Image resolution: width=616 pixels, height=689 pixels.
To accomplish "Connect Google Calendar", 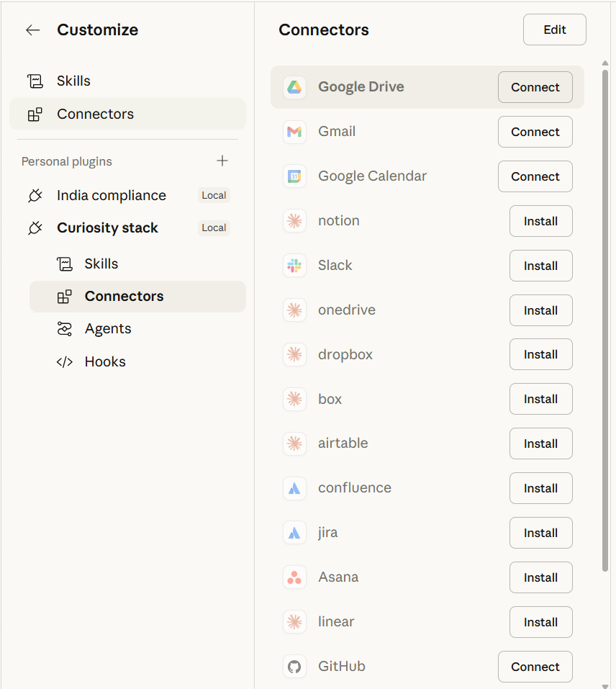I will [x=535, y=176].
